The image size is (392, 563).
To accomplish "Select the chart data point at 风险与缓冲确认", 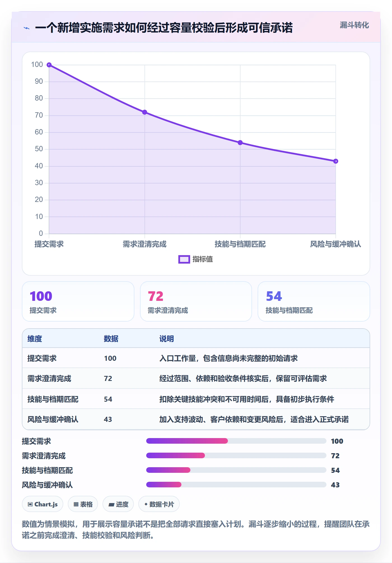I will 336,161.
